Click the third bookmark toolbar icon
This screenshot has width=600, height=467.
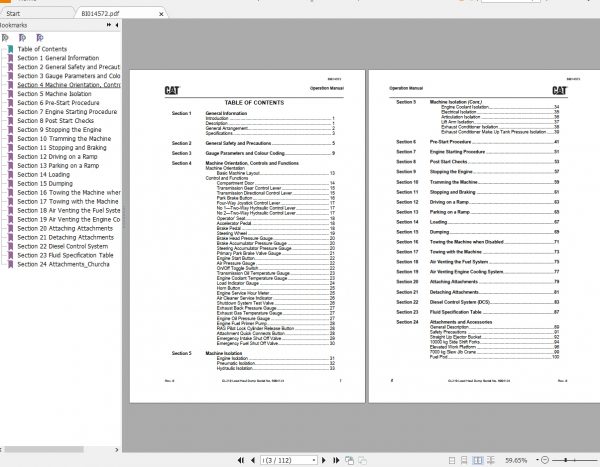tap(39, 38)
